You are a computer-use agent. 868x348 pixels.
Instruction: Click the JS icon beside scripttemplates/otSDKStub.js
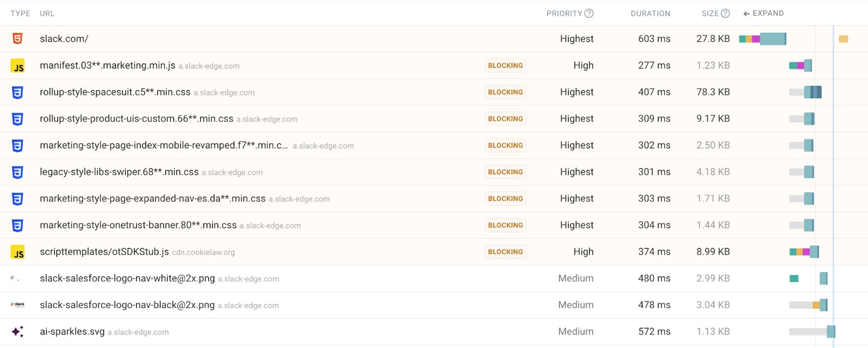pyautogui.click(x=18, y=252)
